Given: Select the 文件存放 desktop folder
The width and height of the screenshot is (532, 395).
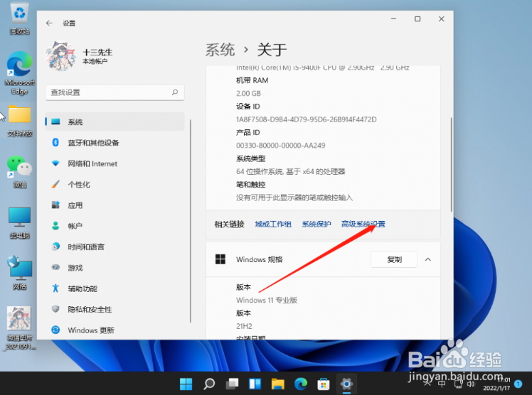Looking at the screenshot, I should [x=19, y=121].
